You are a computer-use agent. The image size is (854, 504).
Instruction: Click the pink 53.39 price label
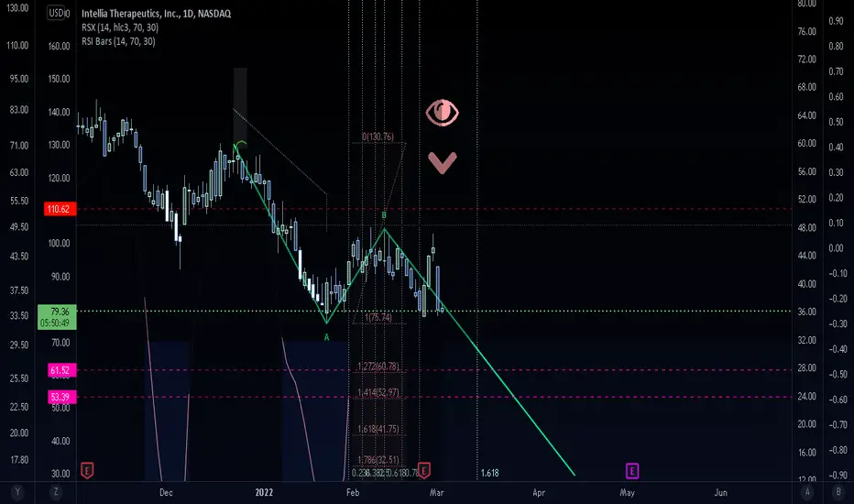coord(61,397)
